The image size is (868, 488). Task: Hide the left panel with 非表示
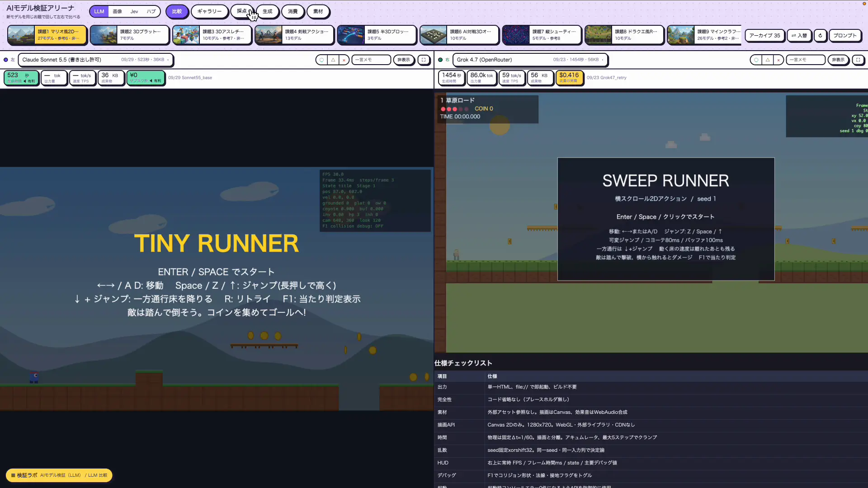(404, 60)
